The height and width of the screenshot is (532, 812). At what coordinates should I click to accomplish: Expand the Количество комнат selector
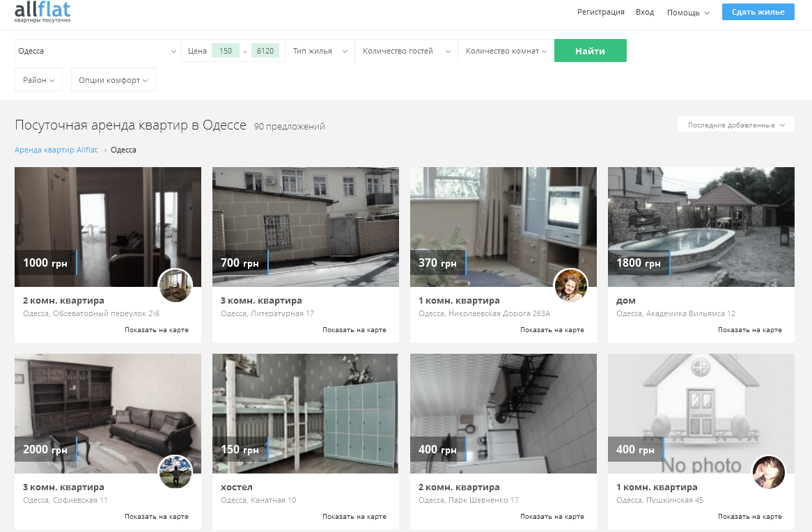(506, 51)
